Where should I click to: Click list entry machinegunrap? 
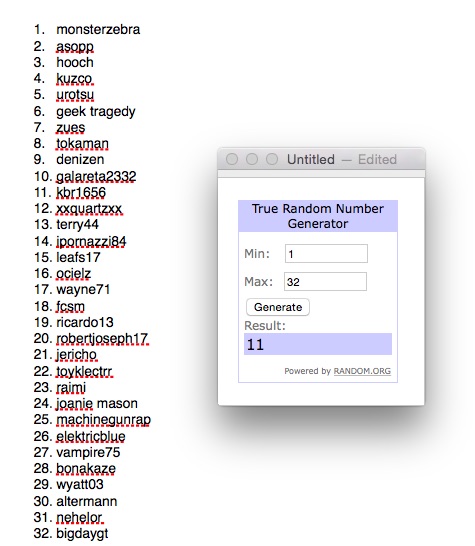tap(103, 420)
